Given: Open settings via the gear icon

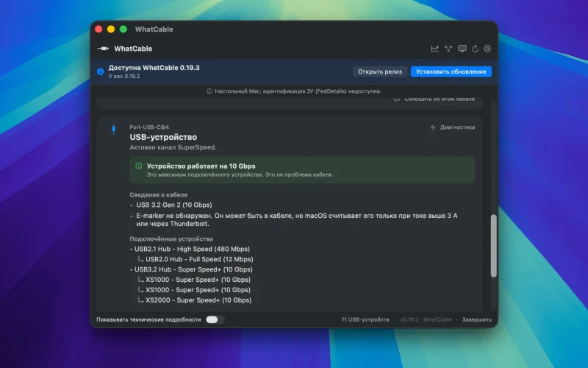Looking at the screenshot, I should [x=487, y=49].
